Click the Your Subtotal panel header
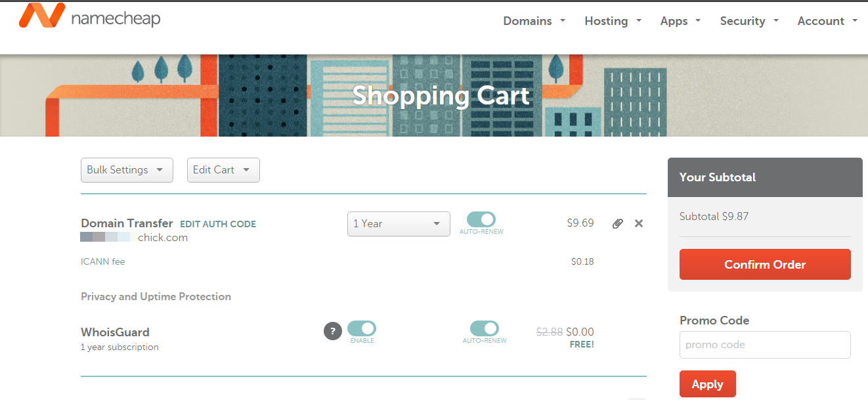The width and height of the screenshot is (868, 400). (x=765, y=177)
